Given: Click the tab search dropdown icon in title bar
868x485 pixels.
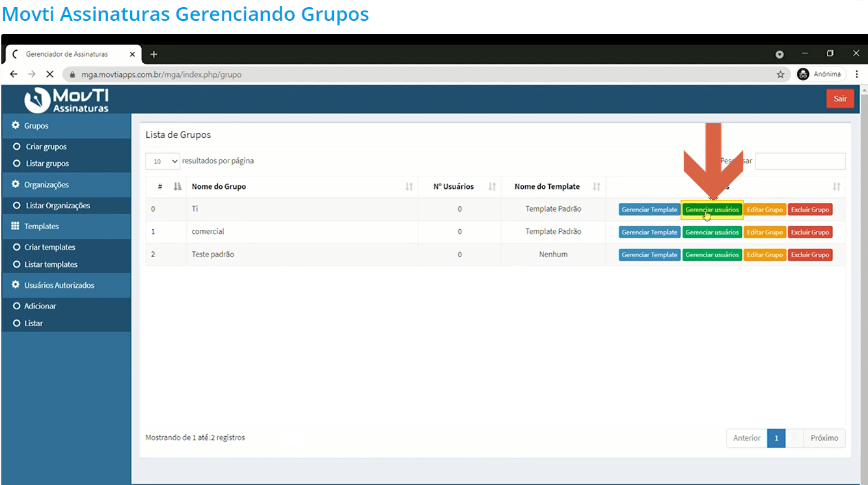Looking at the screenshot, I should click(780, 54).
